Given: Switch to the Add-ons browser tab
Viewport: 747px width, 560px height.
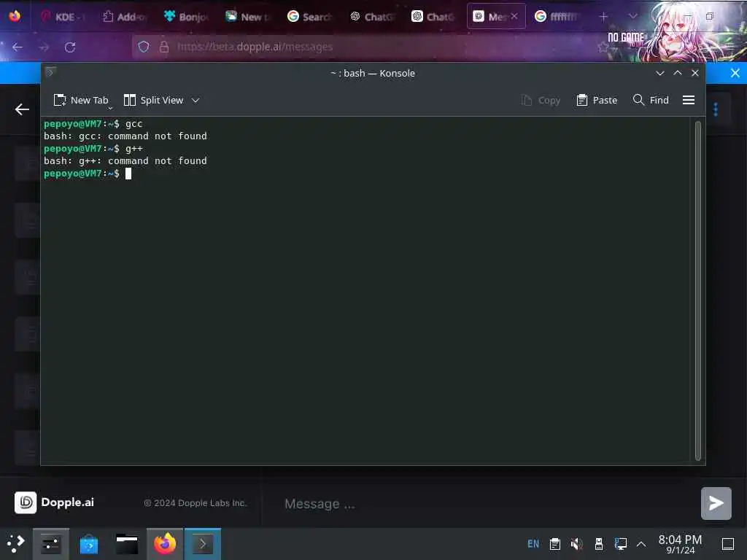Looking at the screenshot, I should tap(124, 17).
